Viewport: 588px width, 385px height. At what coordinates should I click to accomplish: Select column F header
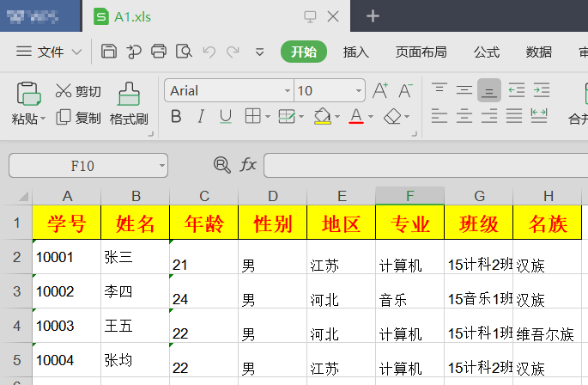[x=409, y=196]
